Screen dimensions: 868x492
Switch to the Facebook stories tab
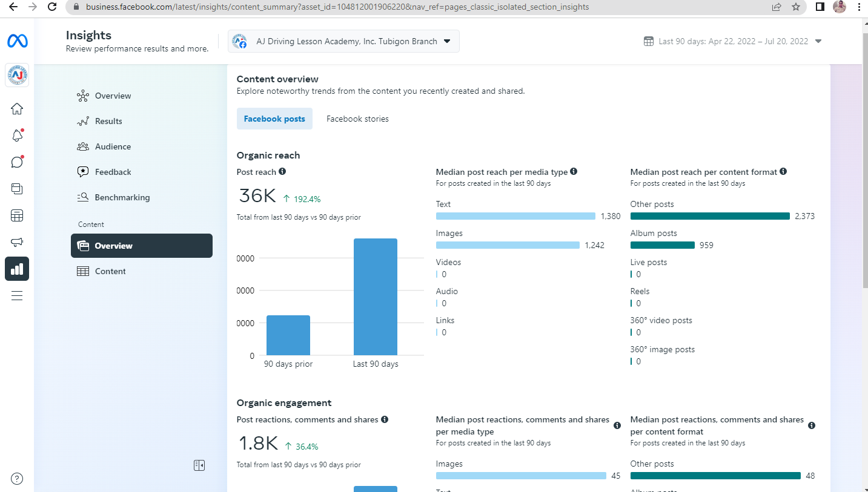coord(357,119)
